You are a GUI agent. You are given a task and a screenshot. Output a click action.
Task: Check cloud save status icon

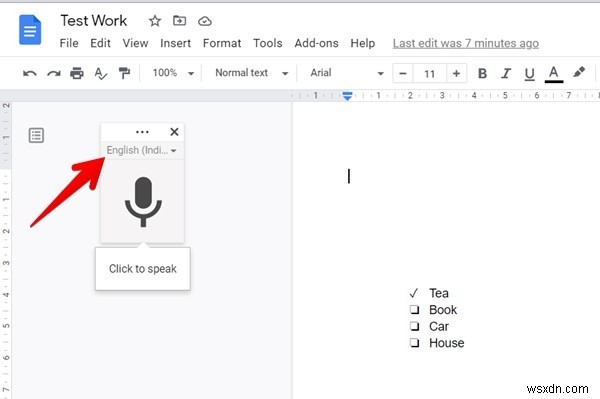pos(205,21)
